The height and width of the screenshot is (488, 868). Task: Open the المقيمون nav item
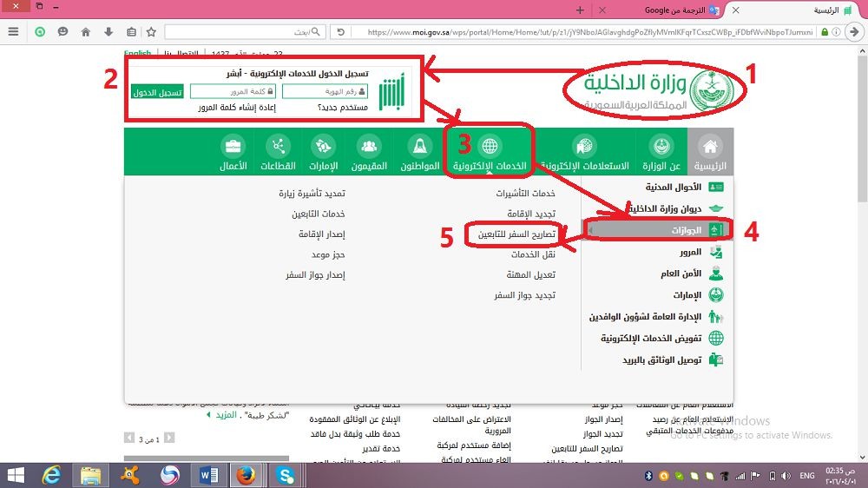369,152
